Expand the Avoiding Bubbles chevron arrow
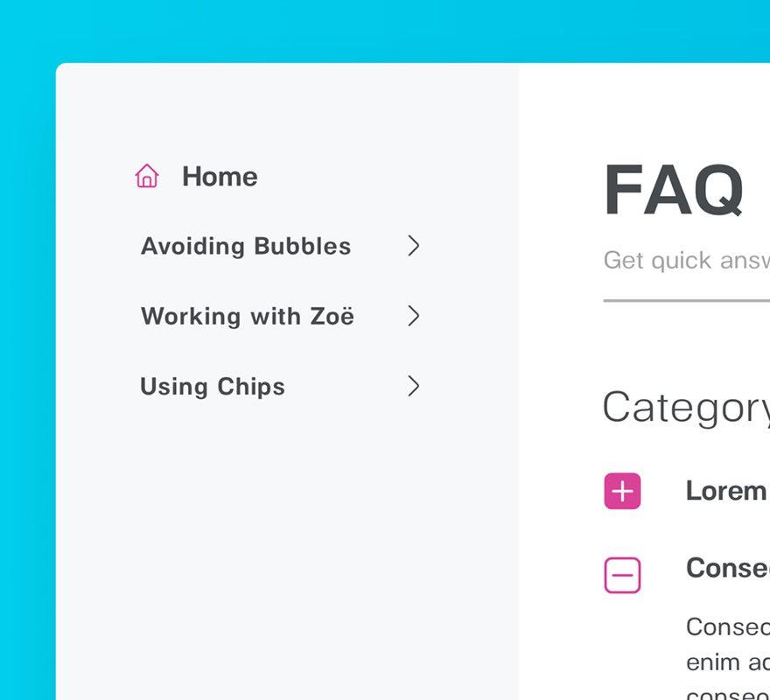This screenshot has width=770, height=700. pos(414,246)
